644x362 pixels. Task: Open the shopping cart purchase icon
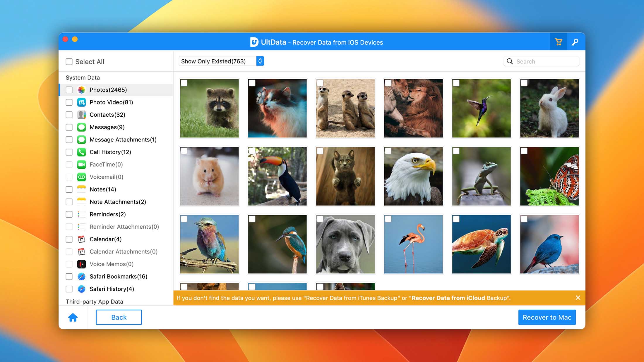click(x=559, y=42)
